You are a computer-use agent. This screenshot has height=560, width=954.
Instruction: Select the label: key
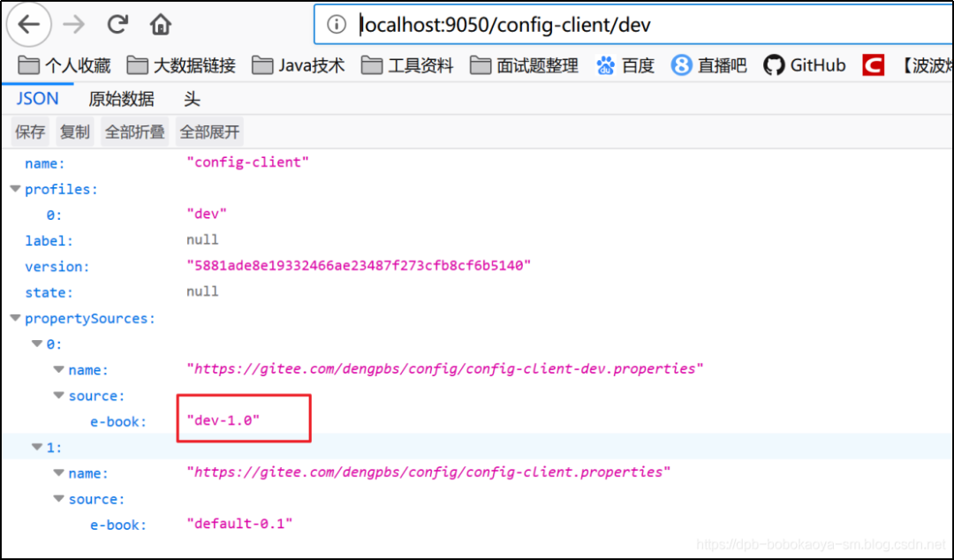tap(49, 241)
